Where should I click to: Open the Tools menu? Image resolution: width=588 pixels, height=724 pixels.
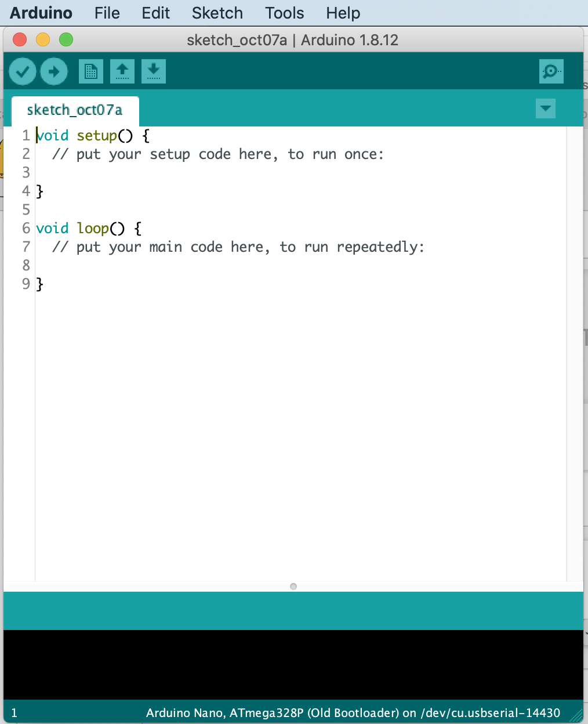coord(285,13)
